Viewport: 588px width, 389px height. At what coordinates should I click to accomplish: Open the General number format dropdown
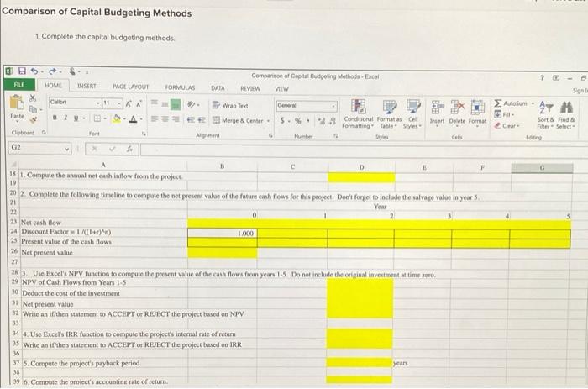[333, 106]
